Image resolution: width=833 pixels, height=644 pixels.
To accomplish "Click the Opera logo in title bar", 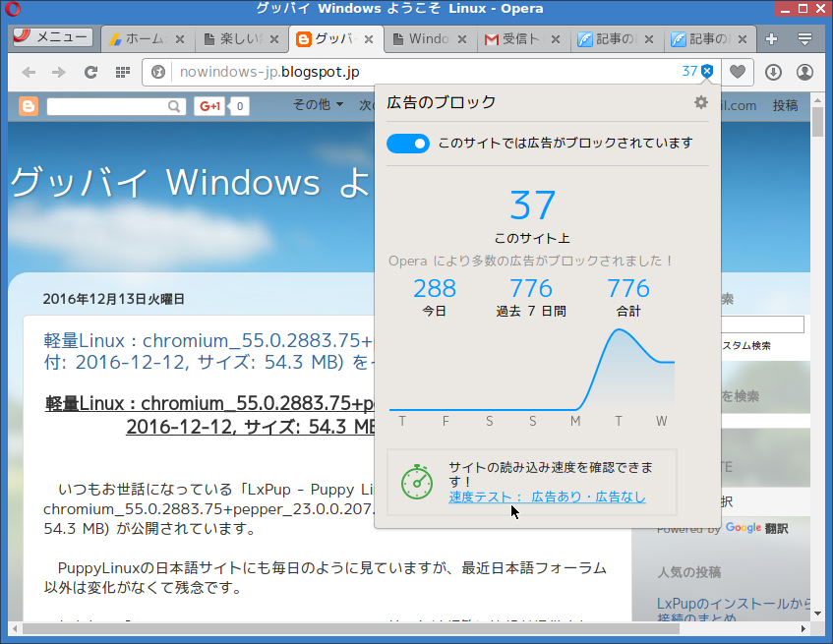I will [x=12, y=9].
